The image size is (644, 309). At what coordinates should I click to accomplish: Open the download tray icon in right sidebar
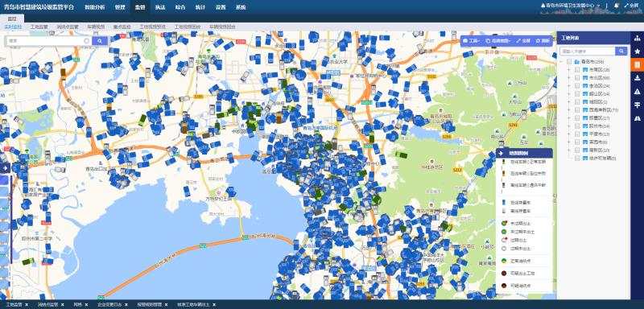637,78
